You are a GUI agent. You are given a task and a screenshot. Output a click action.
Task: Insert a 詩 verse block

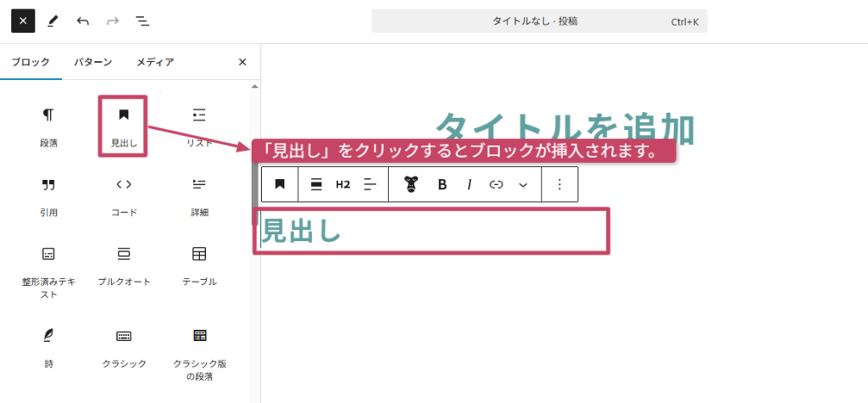[x=48, y=348]
